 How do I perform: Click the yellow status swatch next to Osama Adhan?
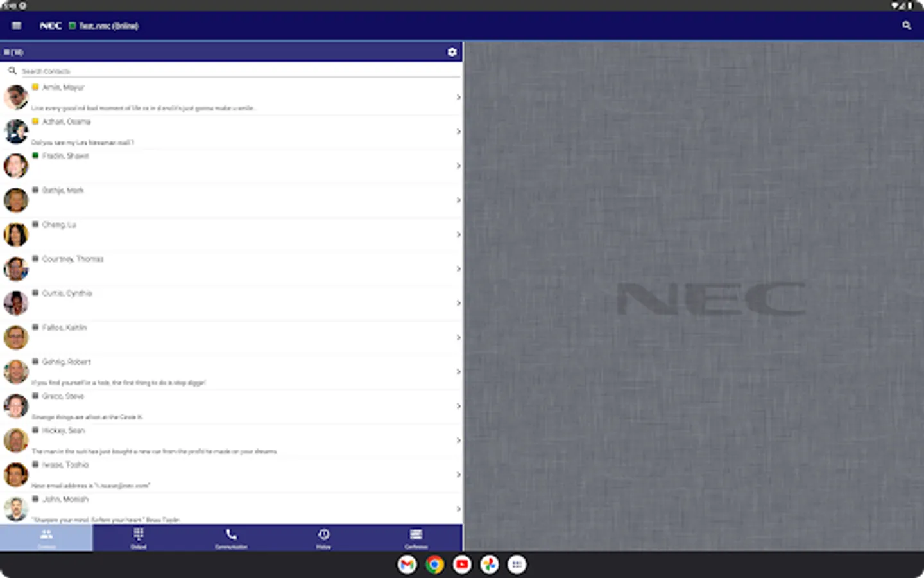[35, 121]
